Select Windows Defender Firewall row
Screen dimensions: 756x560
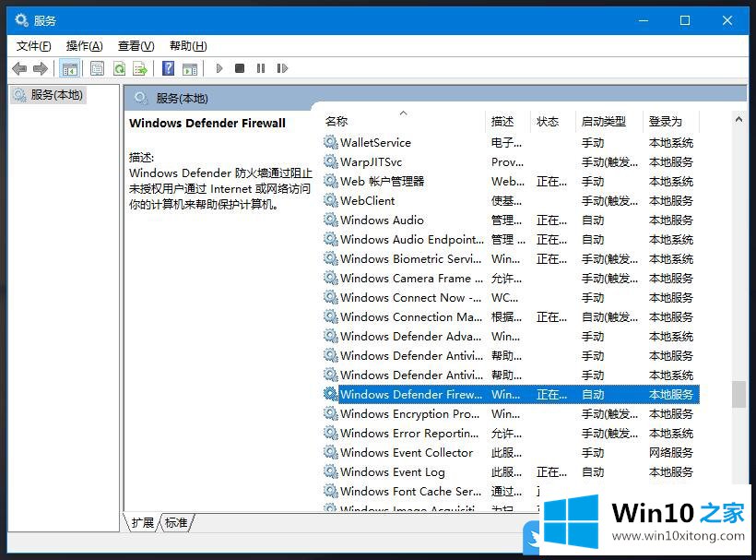click(511, 394)
